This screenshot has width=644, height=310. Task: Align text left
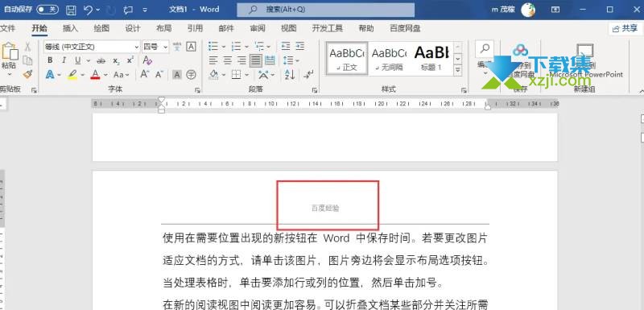213,60
